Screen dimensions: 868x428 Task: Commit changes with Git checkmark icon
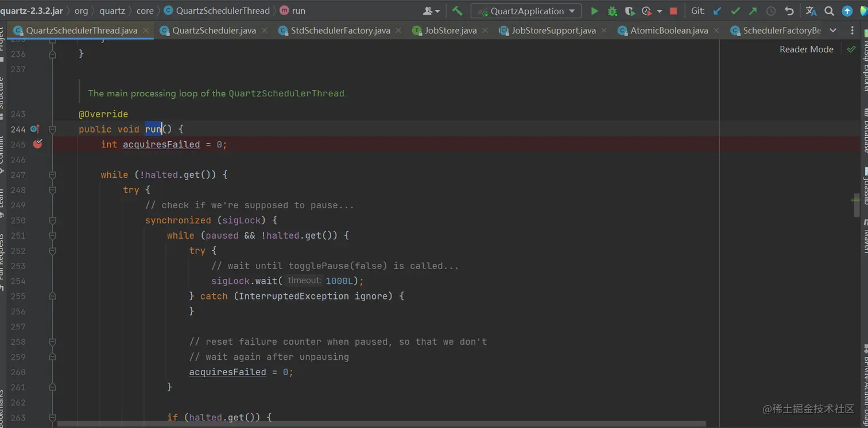click(735, 11)
